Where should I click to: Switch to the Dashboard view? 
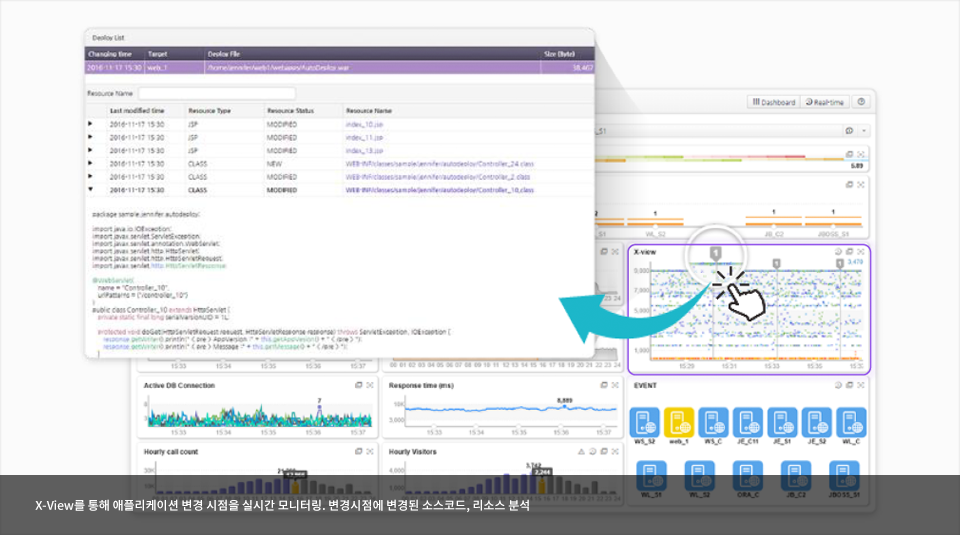(773, 102)
